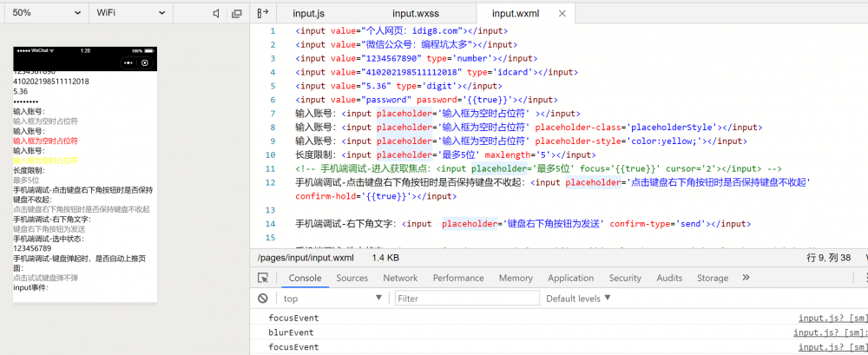Screen dimensions: 868x355
Task: Mute the simulator sound speaker icon
Action: pos(216,13)
